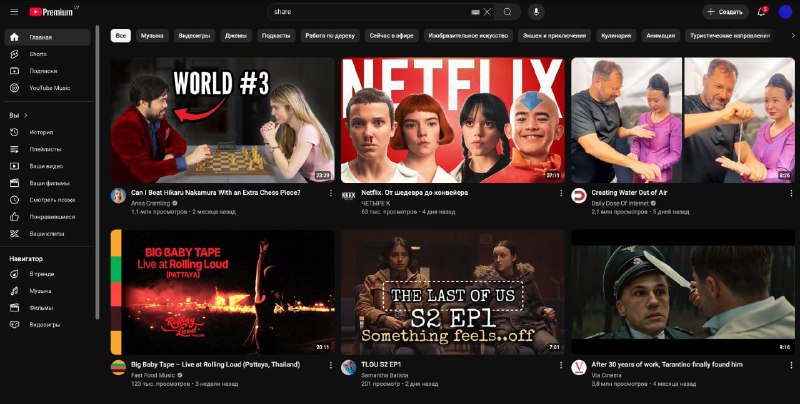
Task: Open options menu for Creating Water video
Action: pyautogui.click(x=791, y=193)
